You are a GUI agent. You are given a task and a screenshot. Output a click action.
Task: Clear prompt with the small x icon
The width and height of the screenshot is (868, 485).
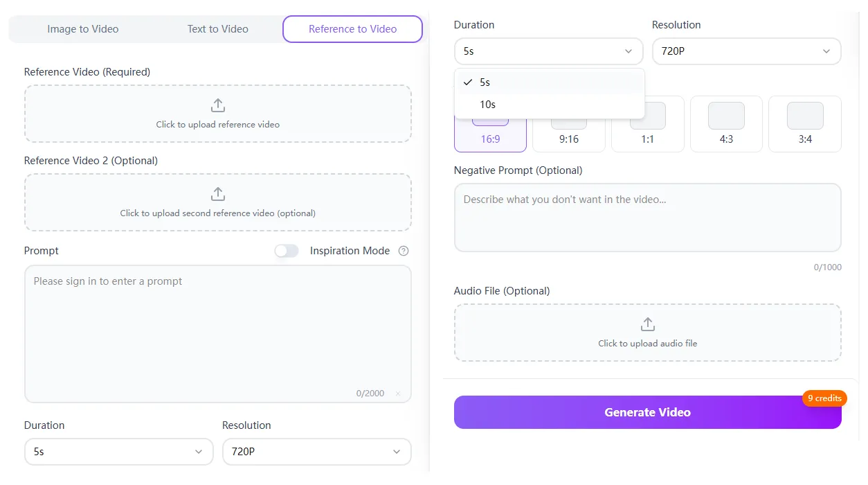398,394
